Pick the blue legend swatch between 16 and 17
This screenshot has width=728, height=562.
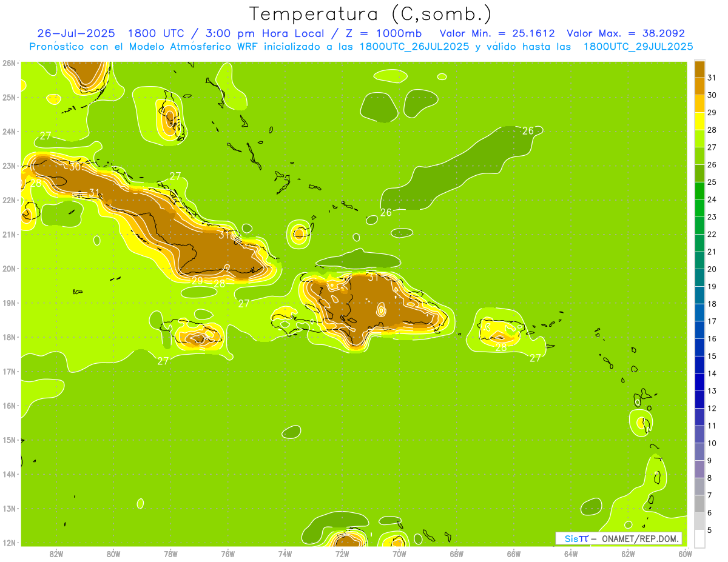(x=699, y=330)
